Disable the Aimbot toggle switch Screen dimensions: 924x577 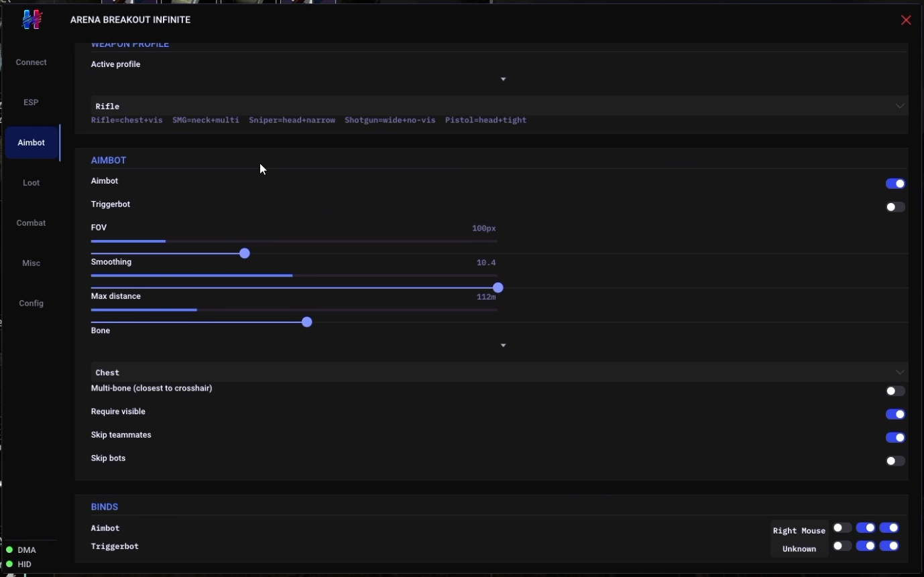pyautogui.click(x=895, y=184)
